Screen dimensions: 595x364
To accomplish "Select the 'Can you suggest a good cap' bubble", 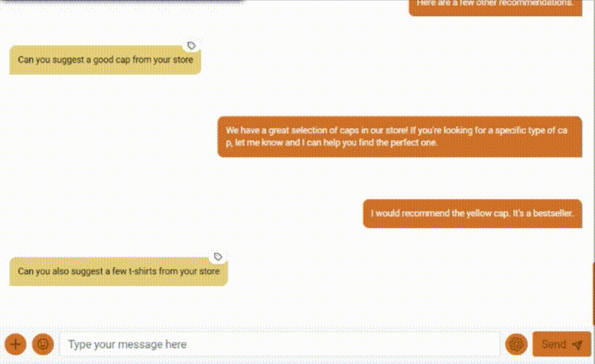I will 105,60.
